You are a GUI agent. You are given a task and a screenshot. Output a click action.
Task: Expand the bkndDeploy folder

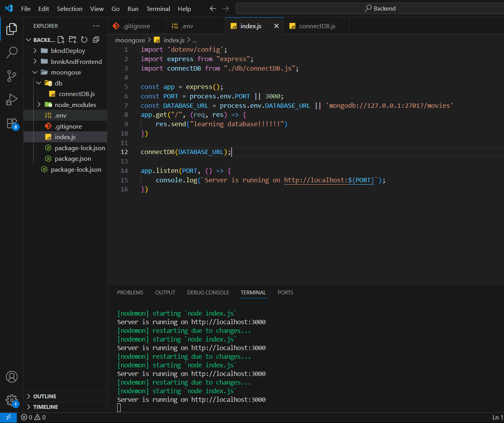65,51
